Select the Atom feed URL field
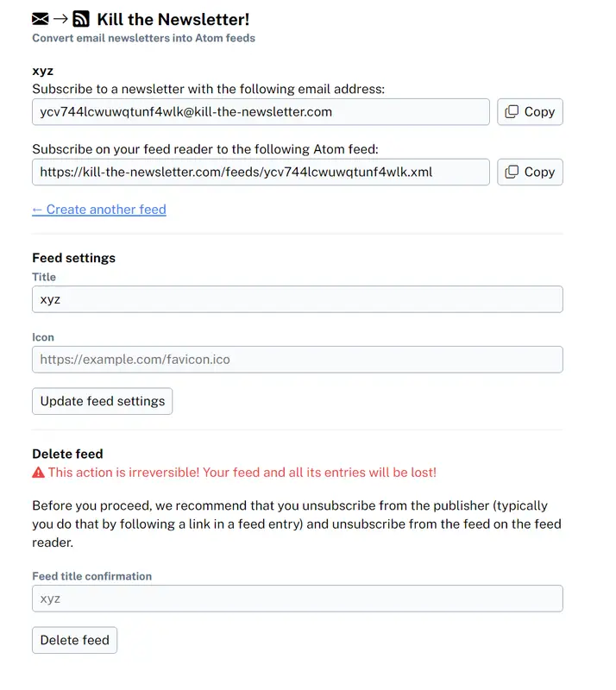 click(261, 172)
